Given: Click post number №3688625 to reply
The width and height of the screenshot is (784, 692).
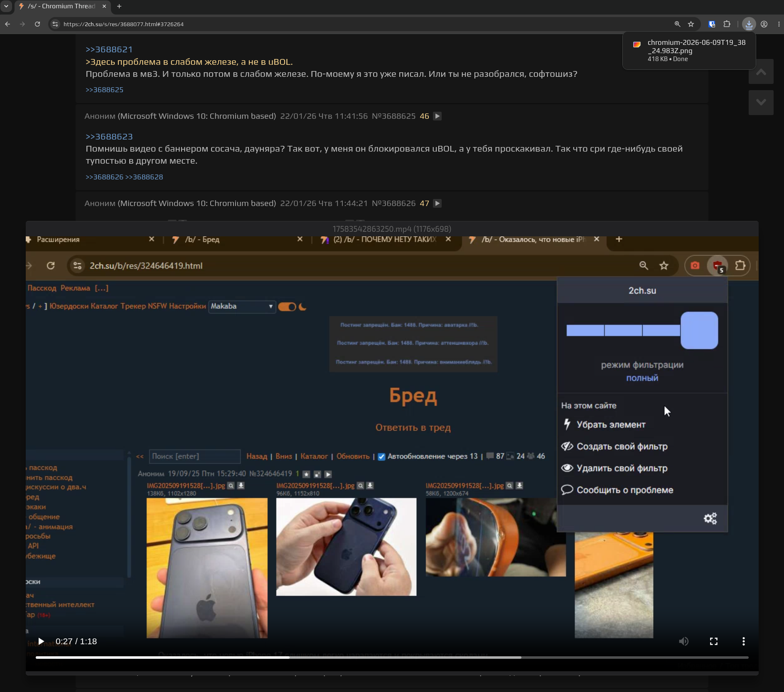Looking at the screenshot, I should pos(393,116).
